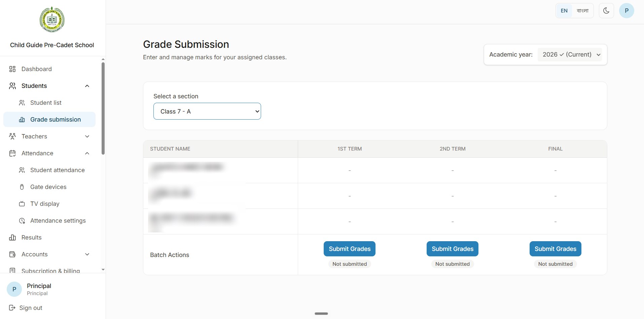Open Dashboard via its grid icon
The width and height of the screenshot is (644, 319).
click(12, 69)
